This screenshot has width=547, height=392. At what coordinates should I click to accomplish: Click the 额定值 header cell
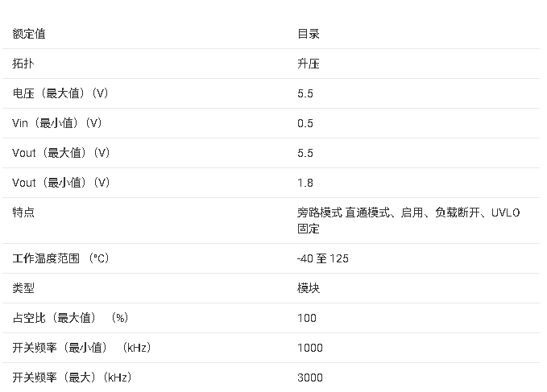pos(29,34)
